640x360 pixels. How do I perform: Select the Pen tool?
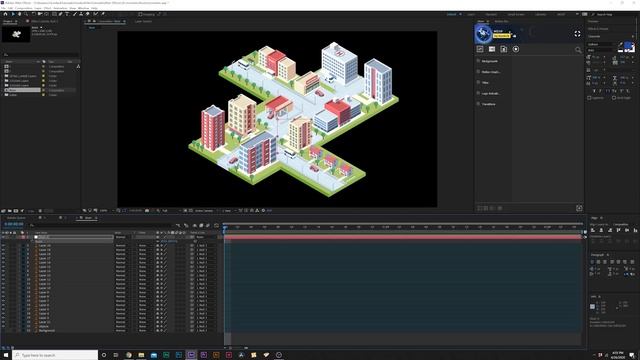(x=61, y=14)
